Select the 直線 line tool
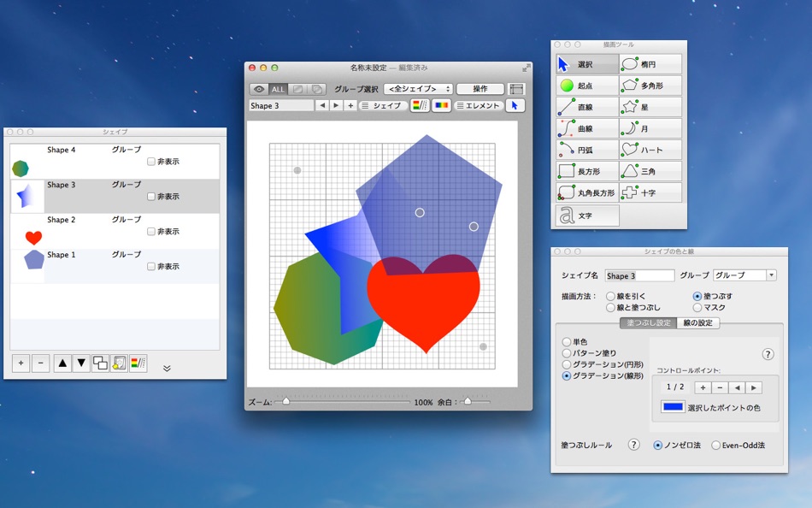Screen dimensions: 812x508 (x=587, y=107)
